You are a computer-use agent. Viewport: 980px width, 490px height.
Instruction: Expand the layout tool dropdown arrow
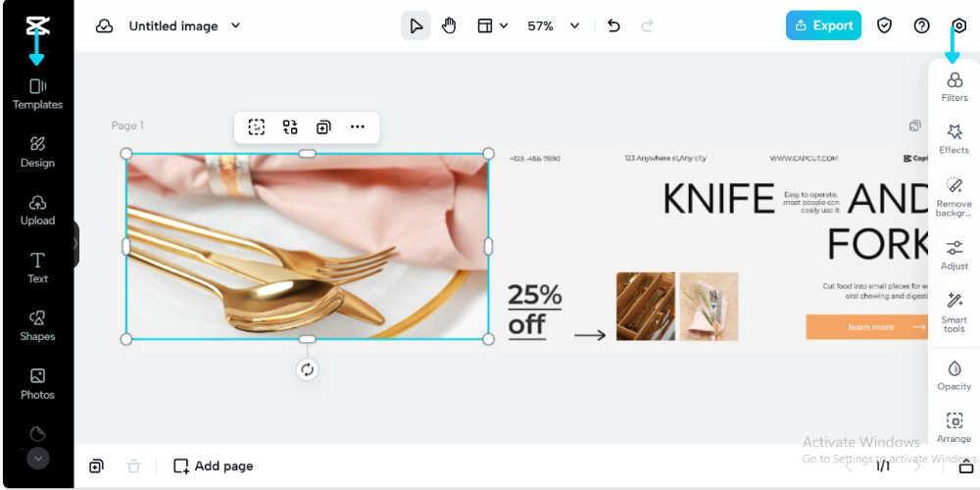504,25
